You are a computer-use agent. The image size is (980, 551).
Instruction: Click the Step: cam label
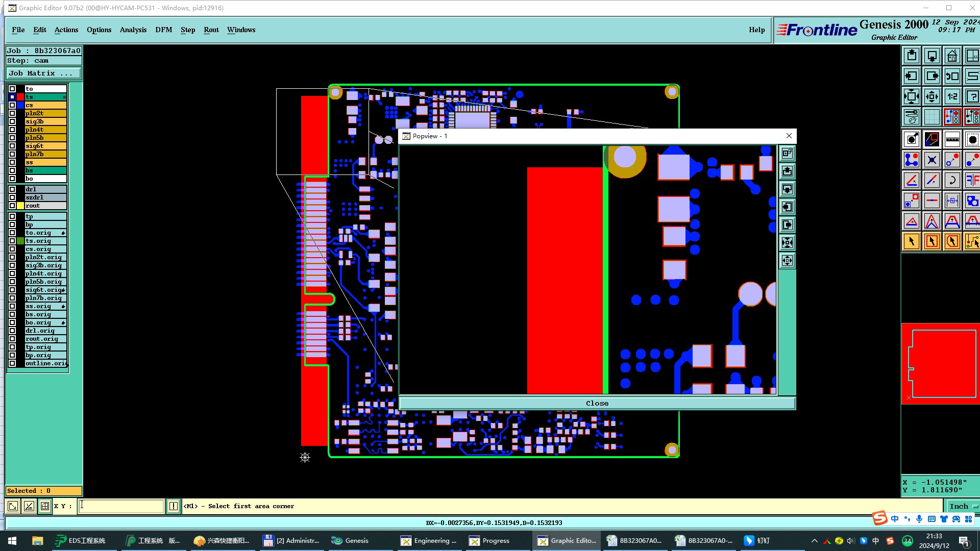tap(44, 60)
